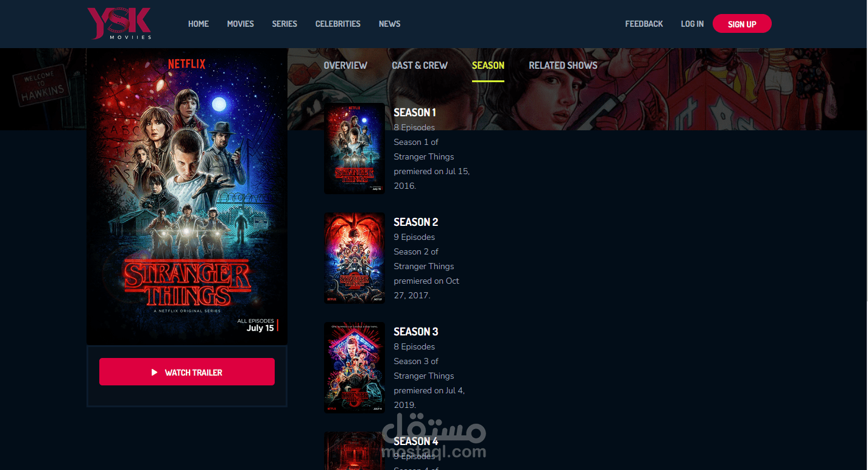Open the MOVIES nav item
Viewport: 868px width, 470px height.
pos(241,24)
